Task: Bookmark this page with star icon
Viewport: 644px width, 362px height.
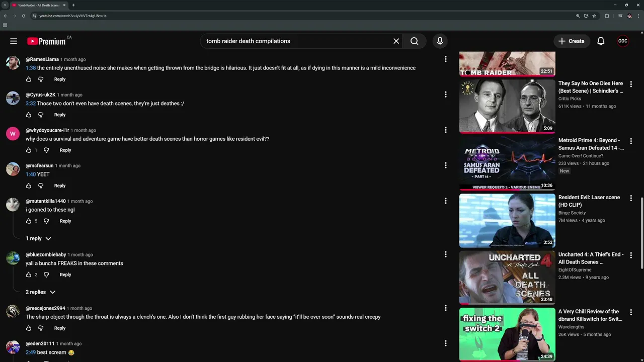Action: [594, 16]
